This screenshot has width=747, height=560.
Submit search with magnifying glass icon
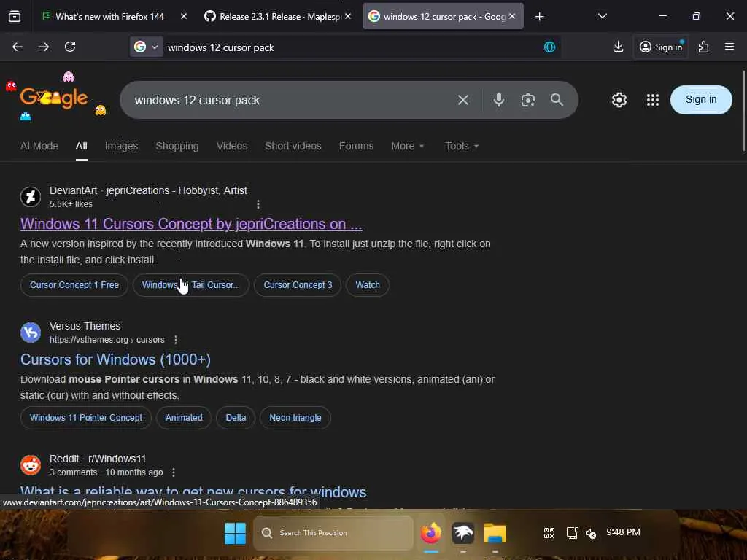pos(557,100)
